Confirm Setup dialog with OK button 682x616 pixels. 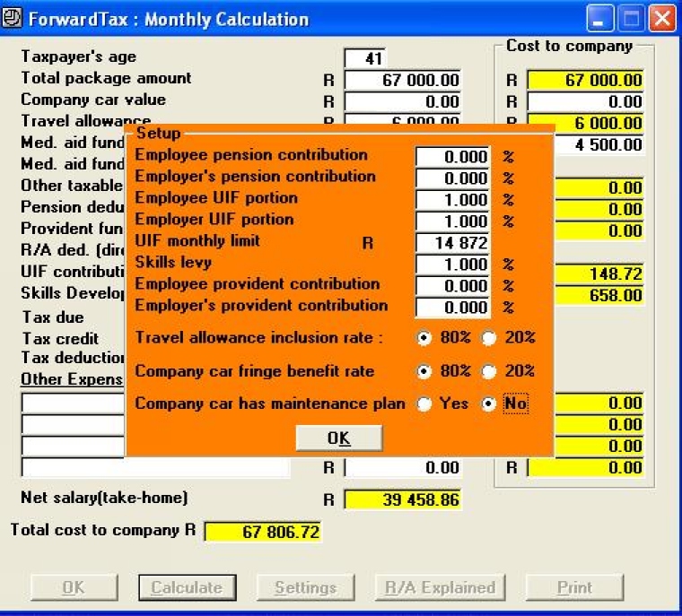pyautogui.click(x=339, y=438)
